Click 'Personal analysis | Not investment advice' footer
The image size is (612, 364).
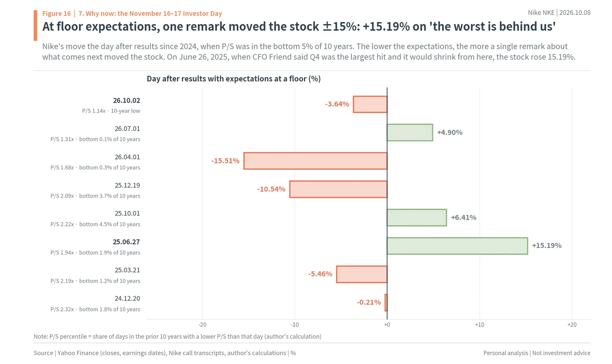(x=537, y=353)
